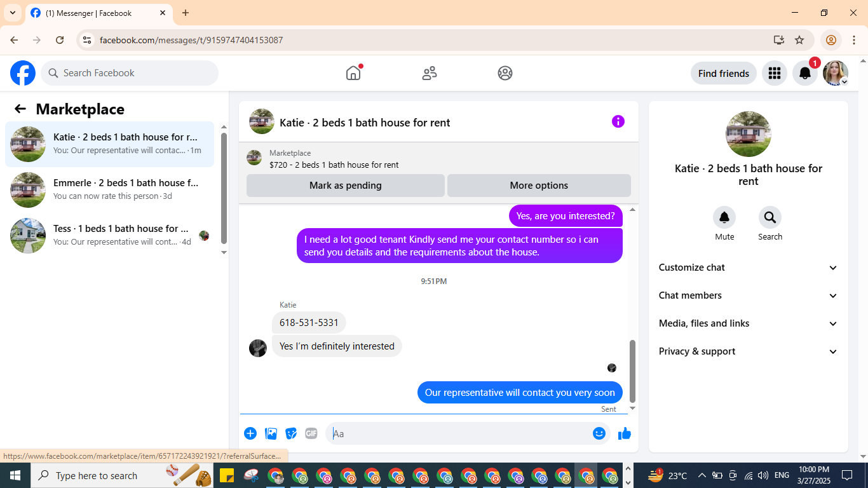This screenshot has width=868, height=488.
Task: Open the Windows Start menu
Action: click(x=15, y=475)
